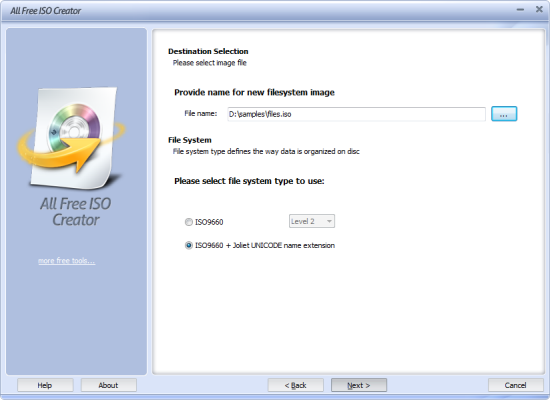Minimize the All Free ISO Creator window
The width and height of the screenshot is (550, 400).
[x=520, y=10]
